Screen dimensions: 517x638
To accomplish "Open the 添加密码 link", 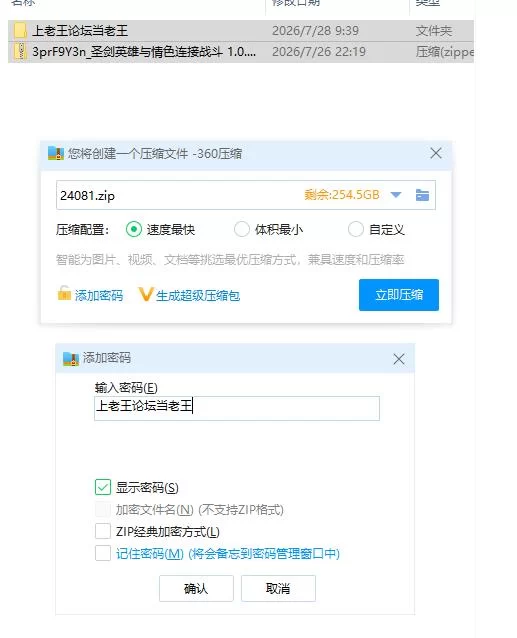I will point(99,295).
